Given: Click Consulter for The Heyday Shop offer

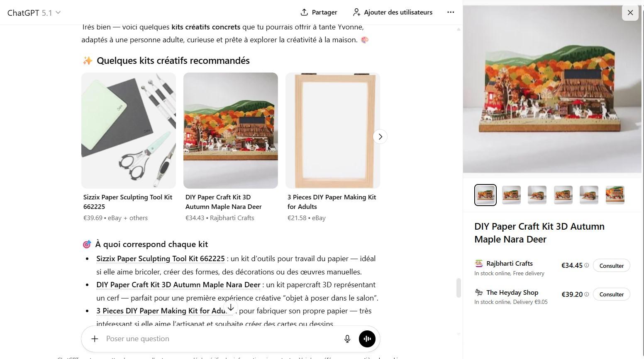Looking at the screenshot, I should coord(611,294).
